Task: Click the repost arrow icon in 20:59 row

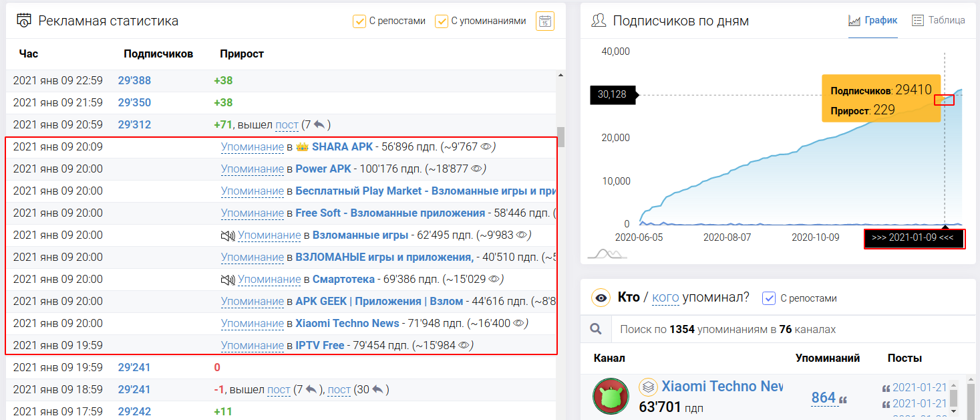Action: [319, 124]
